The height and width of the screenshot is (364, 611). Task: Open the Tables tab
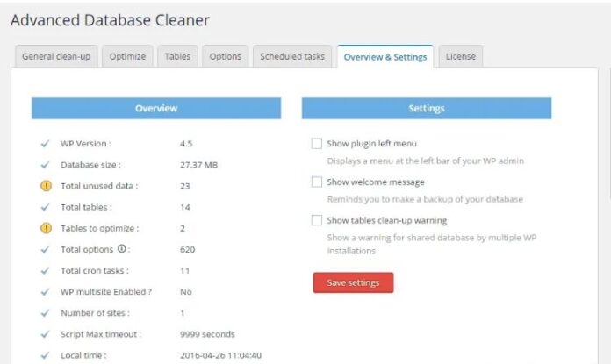[x=177, y=56]
